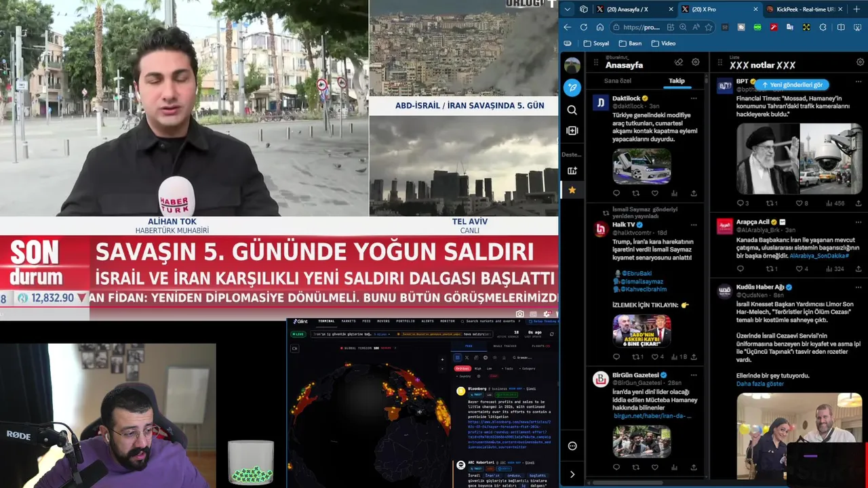The image size is (868, 488).
Task: Open the MARKETS tab in Glint terminal
Action: pyautogui.click(x=349, y=321)
